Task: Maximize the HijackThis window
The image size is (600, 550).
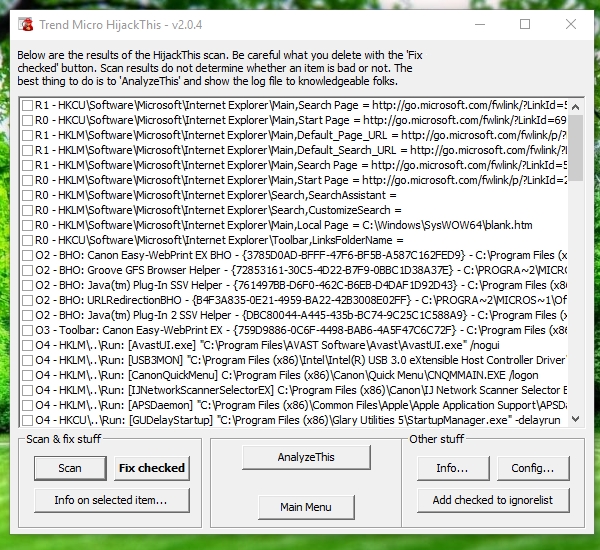Action: tap(525, 24)
